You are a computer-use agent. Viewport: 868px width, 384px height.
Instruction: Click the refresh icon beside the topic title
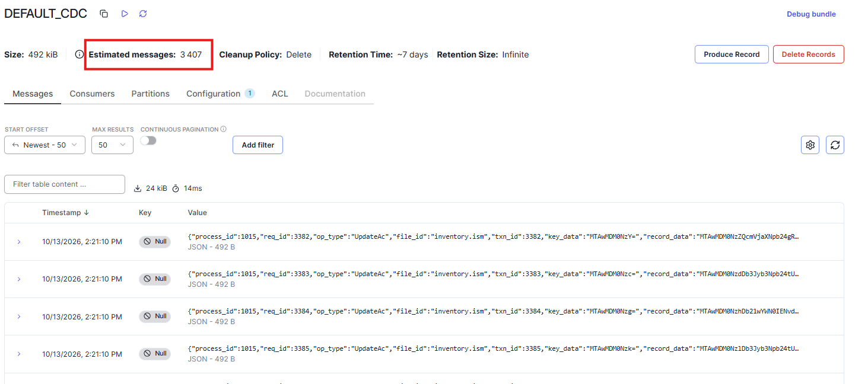pos(143,14)
